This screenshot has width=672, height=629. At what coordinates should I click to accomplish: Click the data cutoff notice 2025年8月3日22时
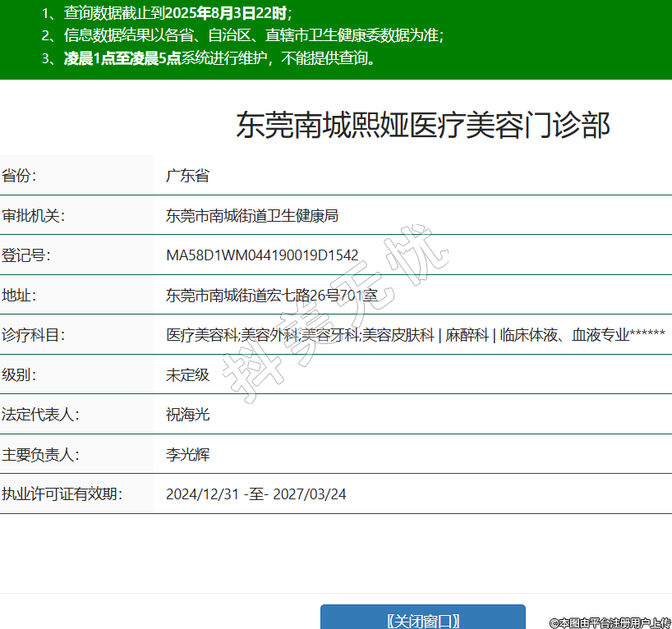pos(232,13)
